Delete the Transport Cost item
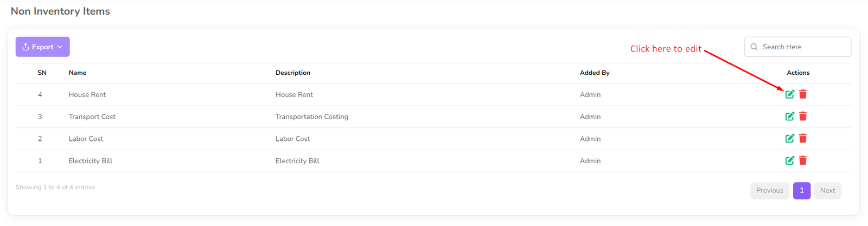This screenshot has height=226, width=868. [803, 117]
